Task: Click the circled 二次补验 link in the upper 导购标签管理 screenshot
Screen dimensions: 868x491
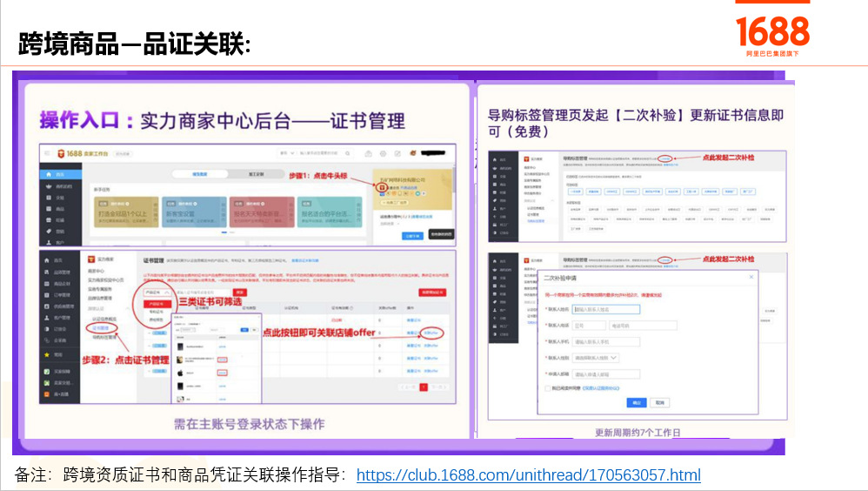Action: [664, 158]
